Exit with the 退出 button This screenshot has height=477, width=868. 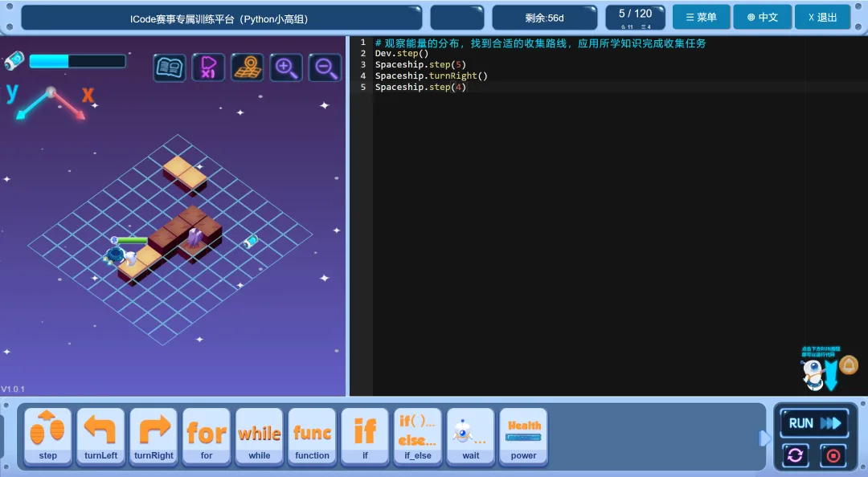point(823,18)
